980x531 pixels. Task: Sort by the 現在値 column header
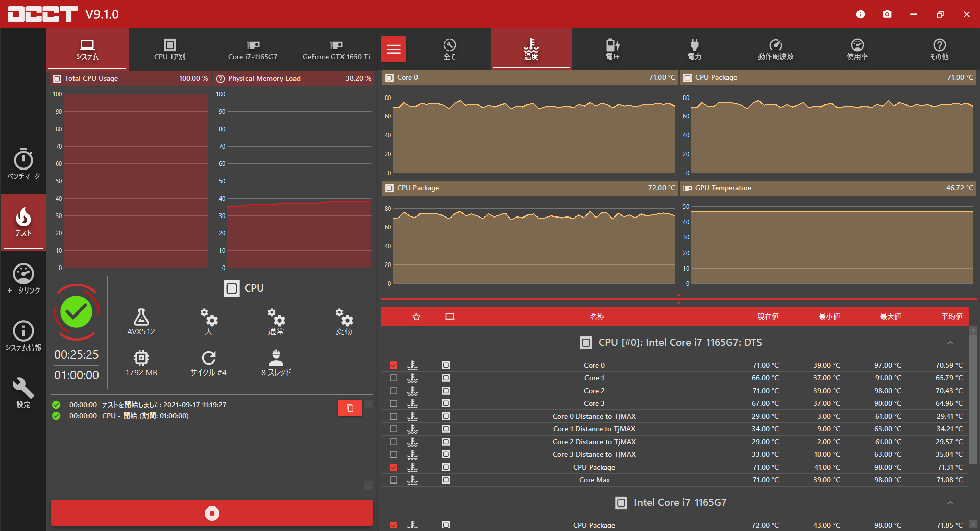coord(768,317)
